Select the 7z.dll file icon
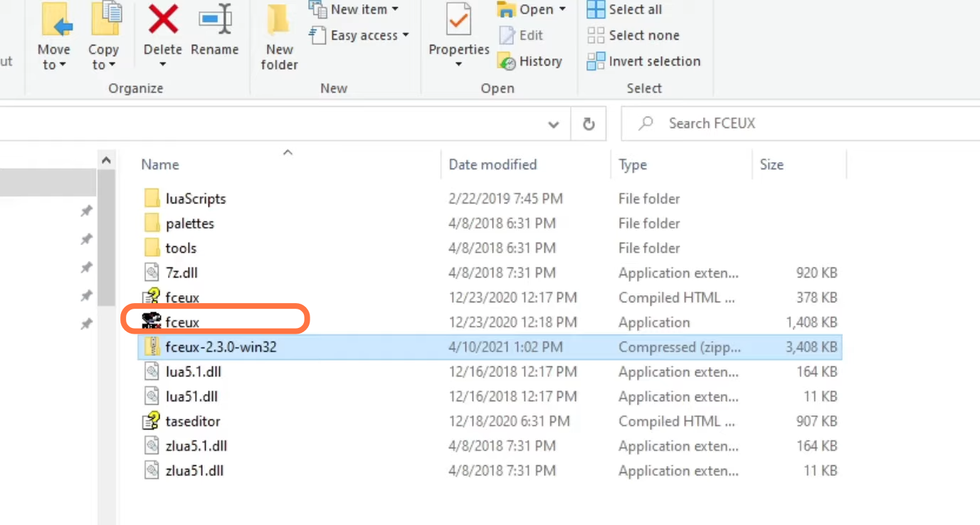This screenshot has width=980, height=525. pos(152,272)
